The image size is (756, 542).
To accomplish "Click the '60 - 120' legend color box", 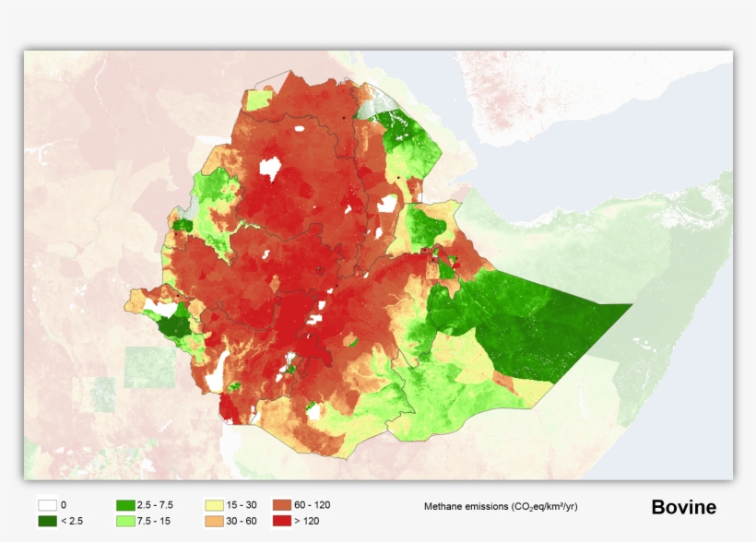I will pos(282,505).
